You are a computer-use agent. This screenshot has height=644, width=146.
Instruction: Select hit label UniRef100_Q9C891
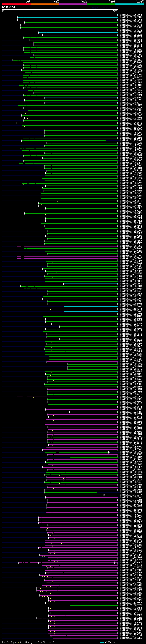(x=131, y=75)
